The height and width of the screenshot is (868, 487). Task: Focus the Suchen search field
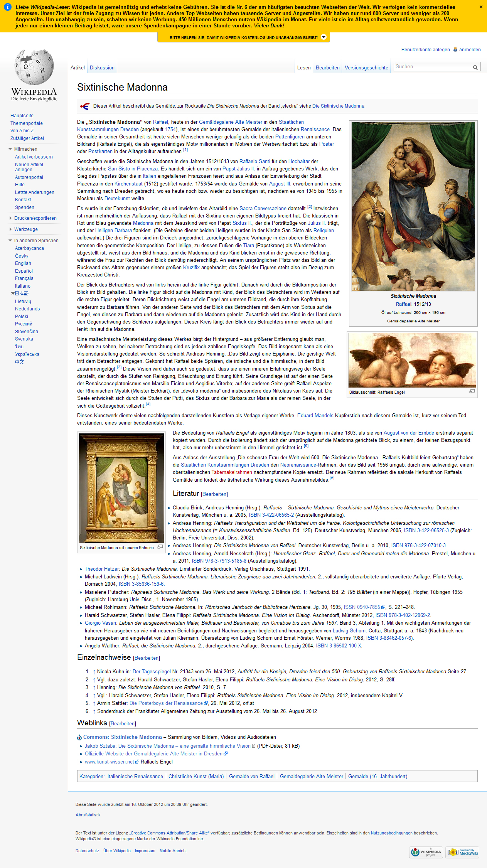pyautogui.click(x=433, y=67)
